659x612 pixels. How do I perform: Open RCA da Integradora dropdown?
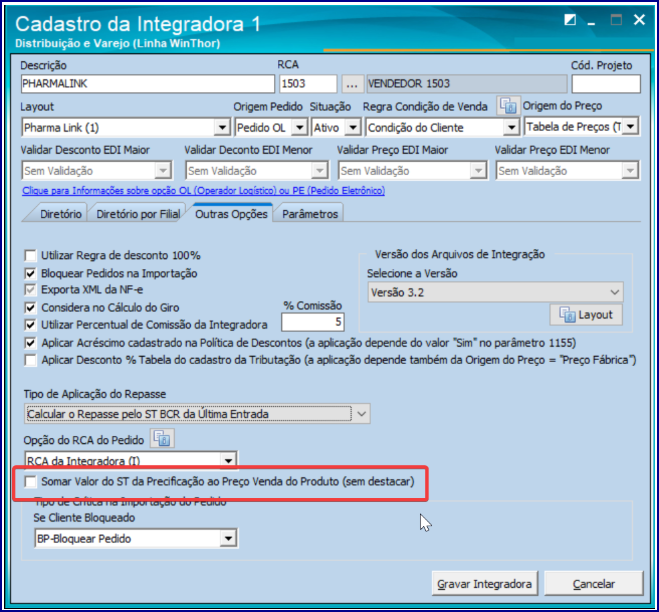(229, 461)
